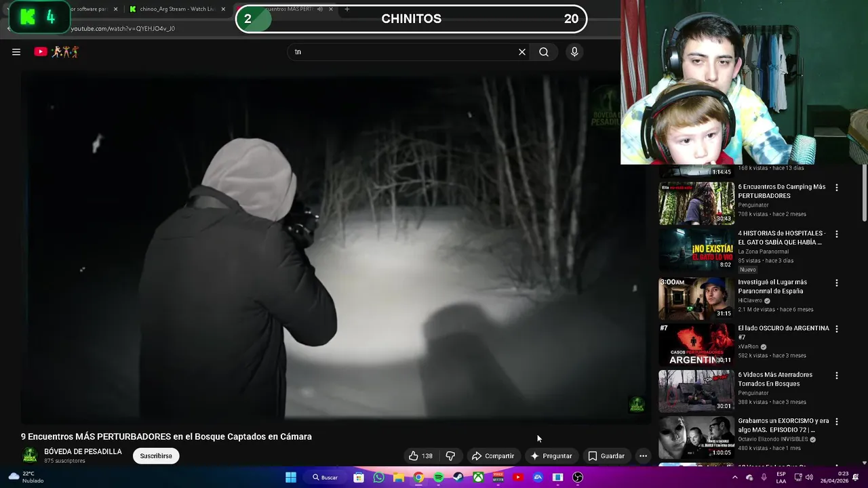Click the magnifier search button
Viewport: 868px width, 488px height.
click(544, 52)
